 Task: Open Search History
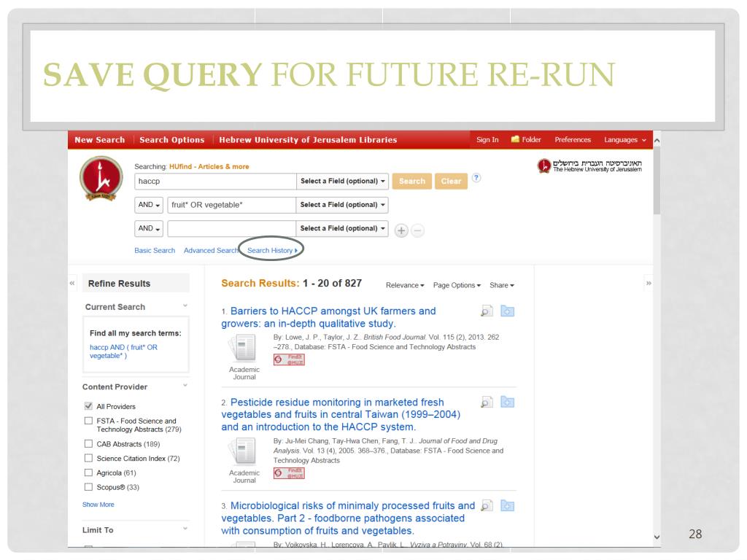(x=272, y=251)
